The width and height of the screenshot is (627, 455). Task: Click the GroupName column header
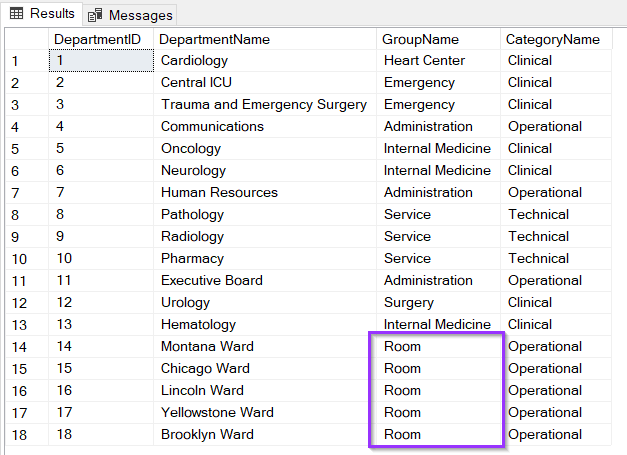[x=421, y=39]
